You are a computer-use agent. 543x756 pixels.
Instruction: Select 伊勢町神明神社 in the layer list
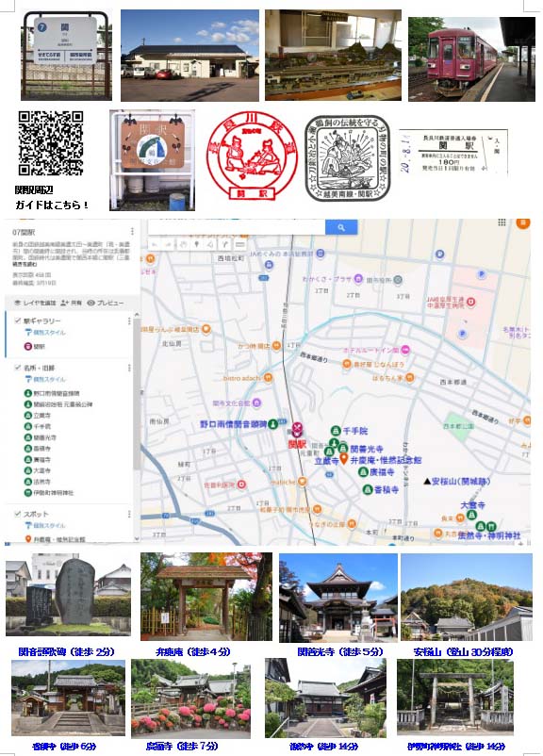pos(49,493)
